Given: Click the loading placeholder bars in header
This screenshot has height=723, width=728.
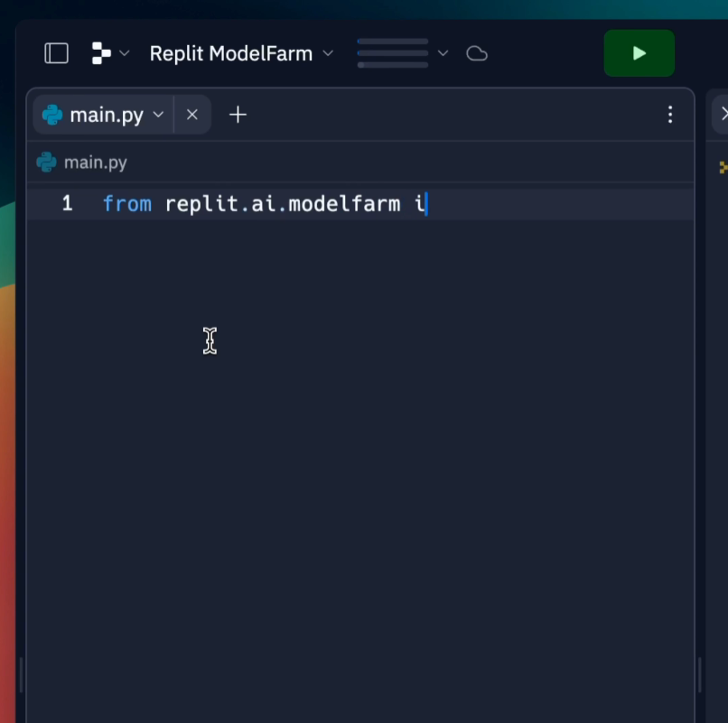Looking at the screenshot, I should coord(393,53).
